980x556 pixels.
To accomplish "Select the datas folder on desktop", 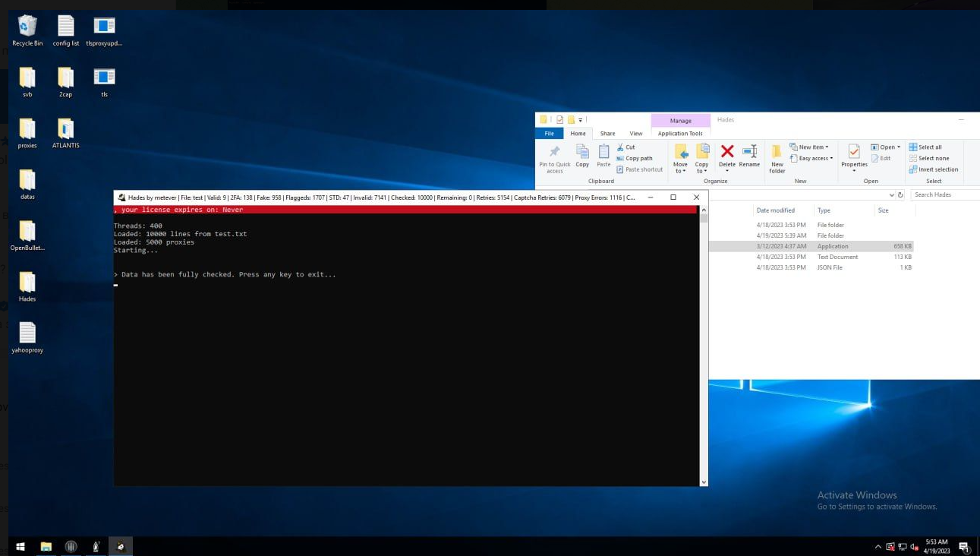I will click(27, 184).
